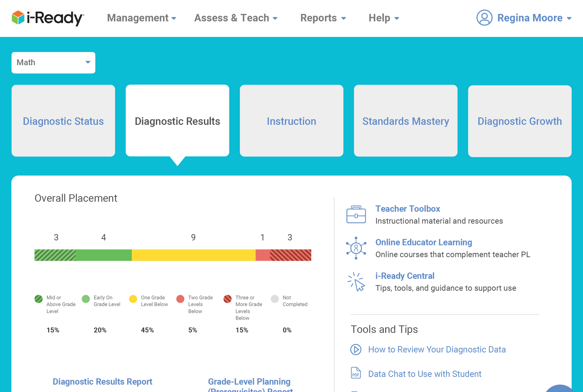Click the Early On Grade Level legend dot
This screenshot has width=583, height=392.
coord(86,299)
